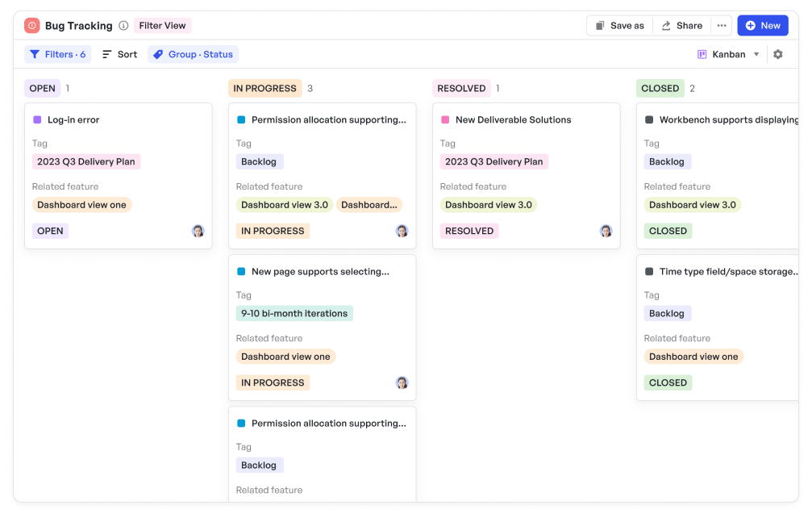Image resolution: width=812 pixels, height=518 pixels.
Task: Click assignee avatar on New Deliverable Solutions card
Action: coord(606,231)
